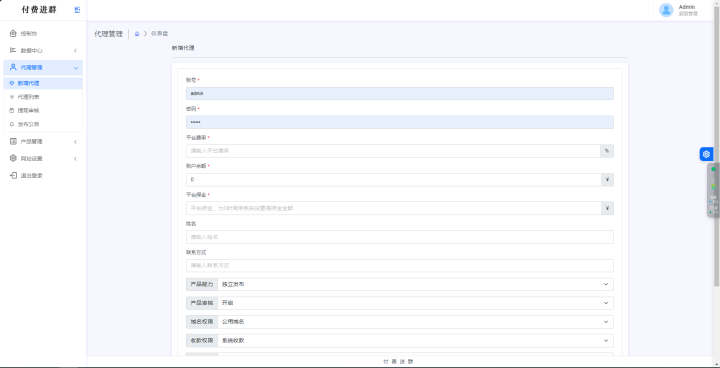Click the 产品管理 icon in sidebar

(x=13, y=142)
